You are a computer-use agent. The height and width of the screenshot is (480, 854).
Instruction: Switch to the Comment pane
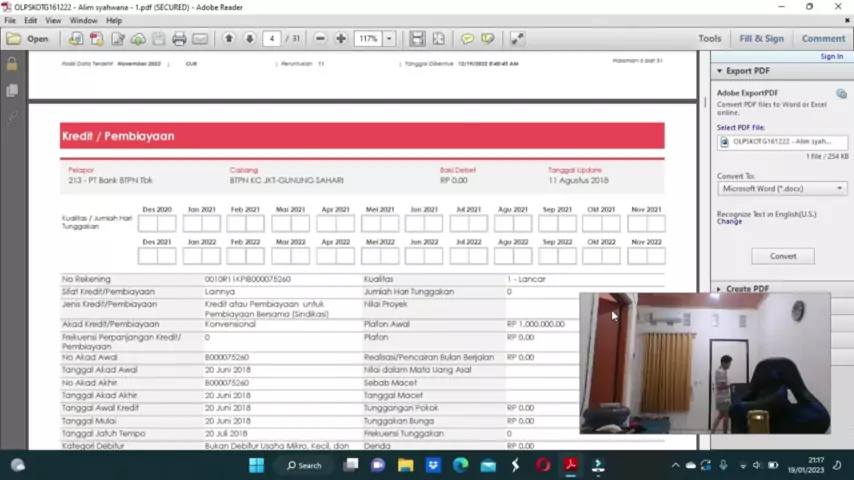pyautogui.click(x=822, y=39)
